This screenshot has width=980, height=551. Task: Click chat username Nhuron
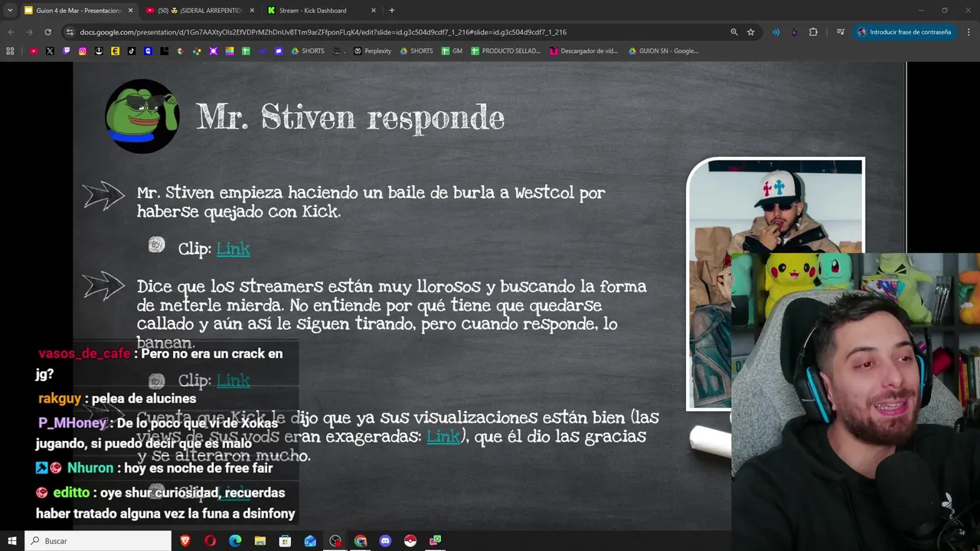click(90, 468)
